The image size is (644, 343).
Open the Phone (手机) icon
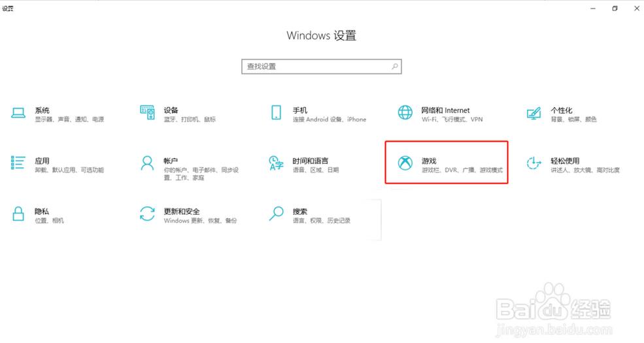pos(276,112)
